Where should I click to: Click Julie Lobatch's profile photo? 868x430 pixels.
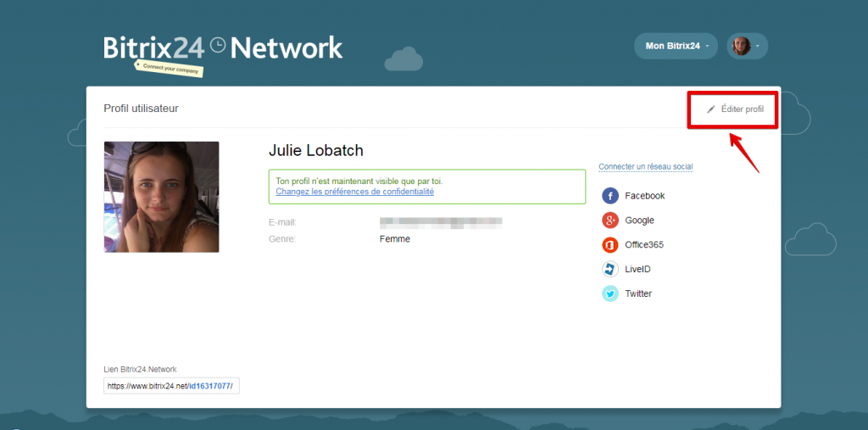(161, 197)
